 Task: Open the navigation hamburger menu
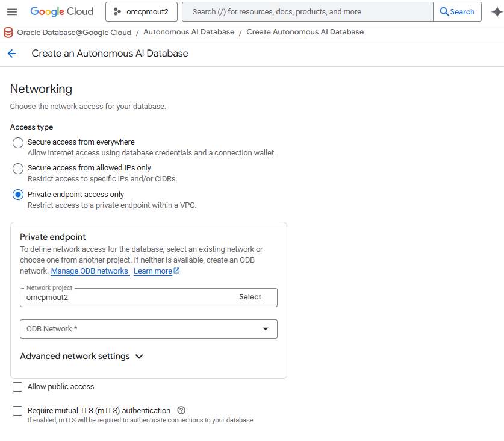coord(12,11)
